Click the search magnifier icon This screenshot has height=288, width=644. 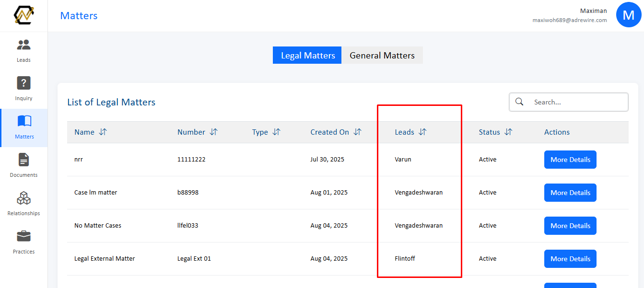click(519, 102)
